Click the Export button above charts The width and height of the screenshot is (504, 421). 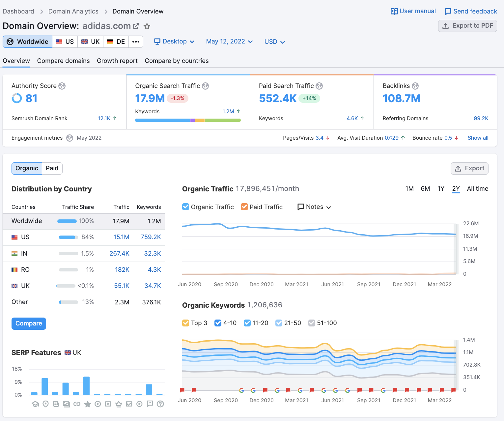coord(469,168)
